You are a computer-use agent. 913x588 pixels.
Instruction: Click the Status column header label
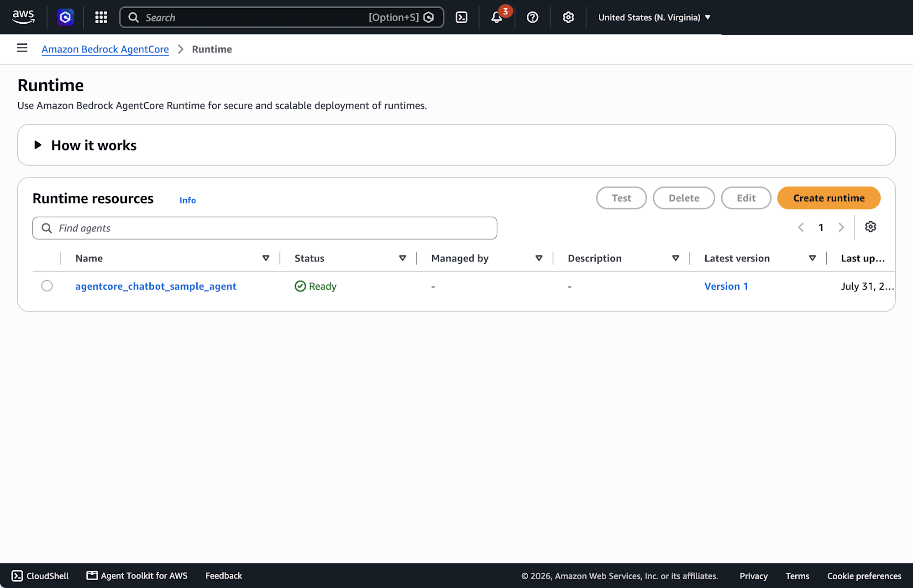[x=310, y=258]
